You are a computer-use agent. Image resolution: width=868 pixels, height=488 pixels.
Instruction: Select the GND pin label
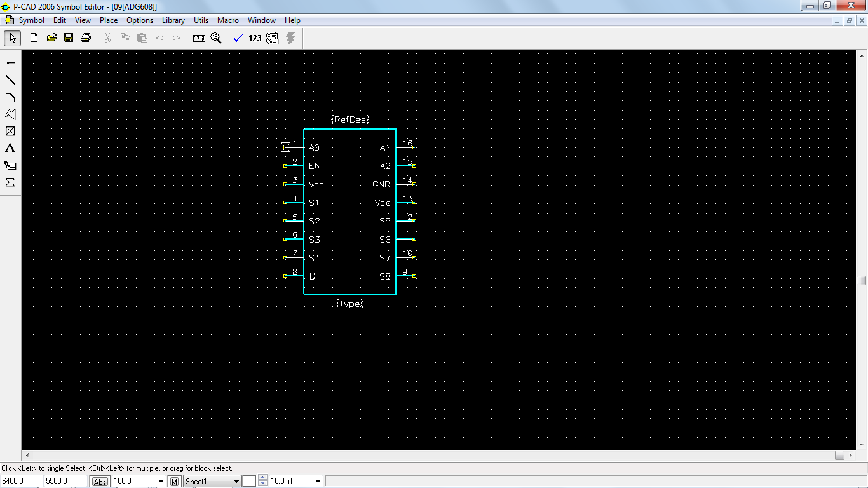[381, 184]
